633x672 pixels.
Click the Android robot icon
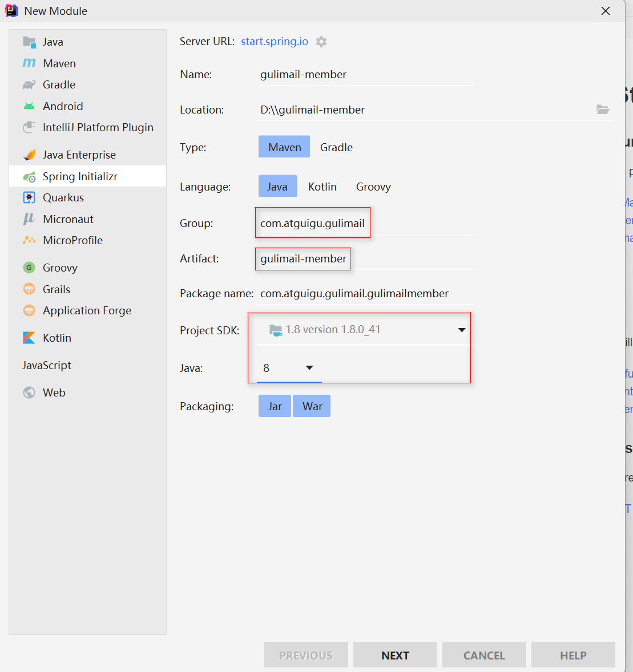29,106
